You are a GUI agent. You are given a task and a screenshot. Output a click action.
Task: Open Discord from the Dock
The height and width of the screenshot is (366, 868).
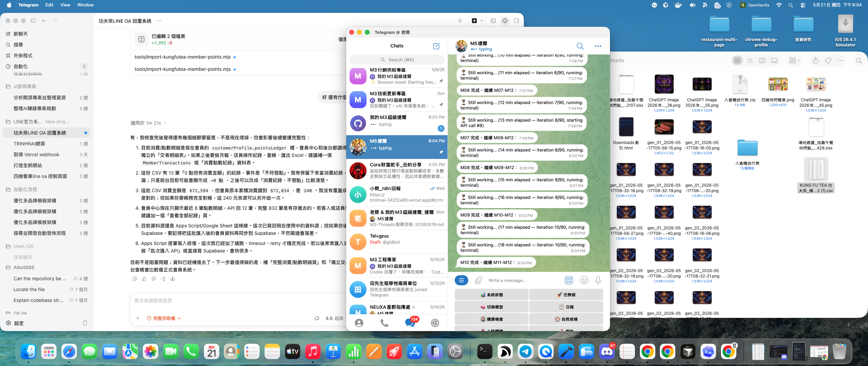[607, 352]
